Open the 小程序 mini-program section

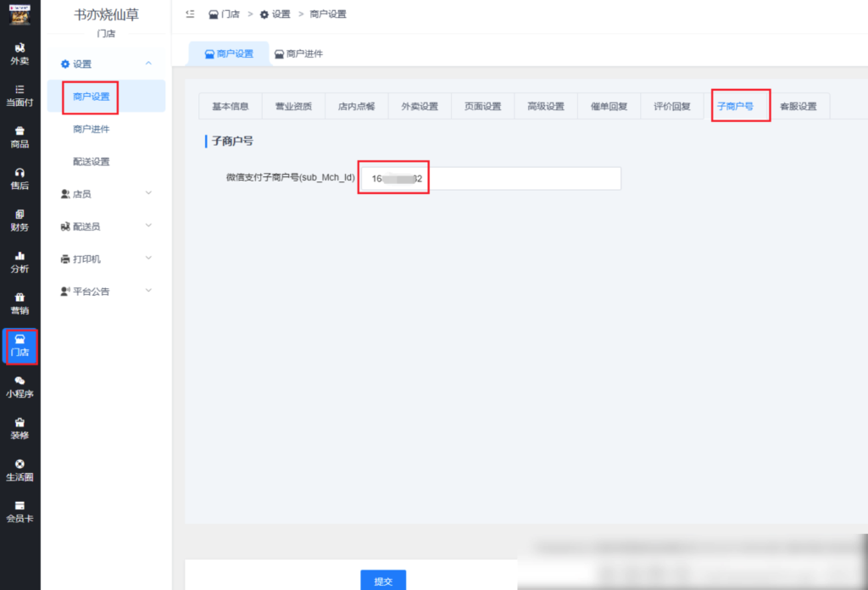click(x=19, y=387)
